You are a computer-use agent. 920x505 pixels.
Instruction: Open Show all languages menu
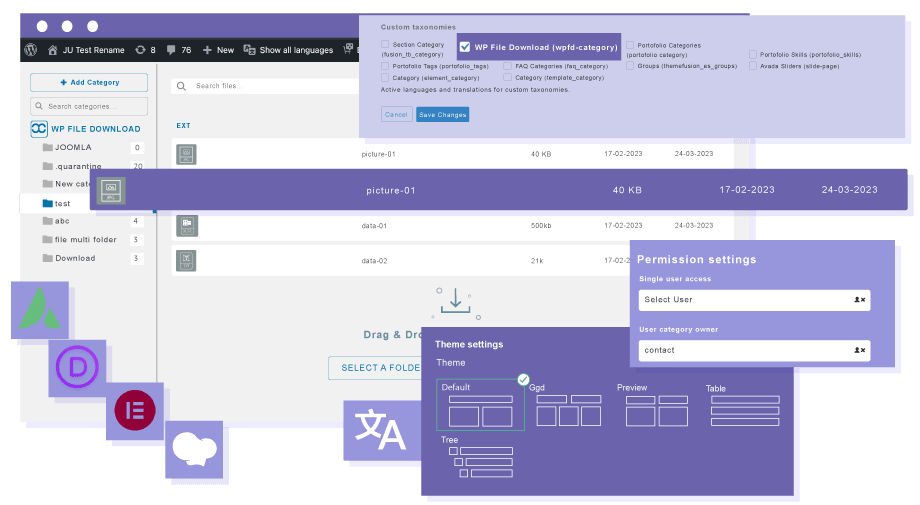(291, 49)
